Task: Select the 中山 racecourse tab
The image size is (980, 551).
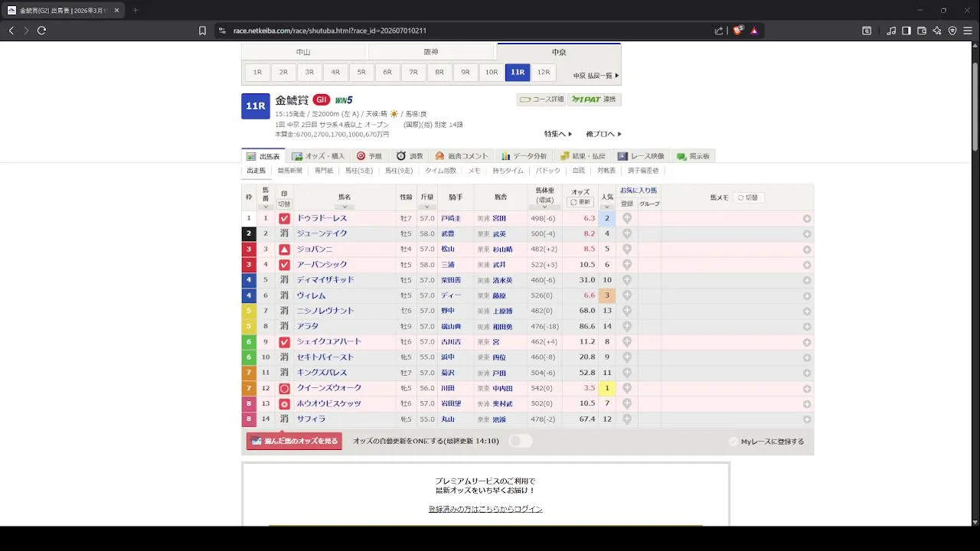Action: click(x=304, y=52)
